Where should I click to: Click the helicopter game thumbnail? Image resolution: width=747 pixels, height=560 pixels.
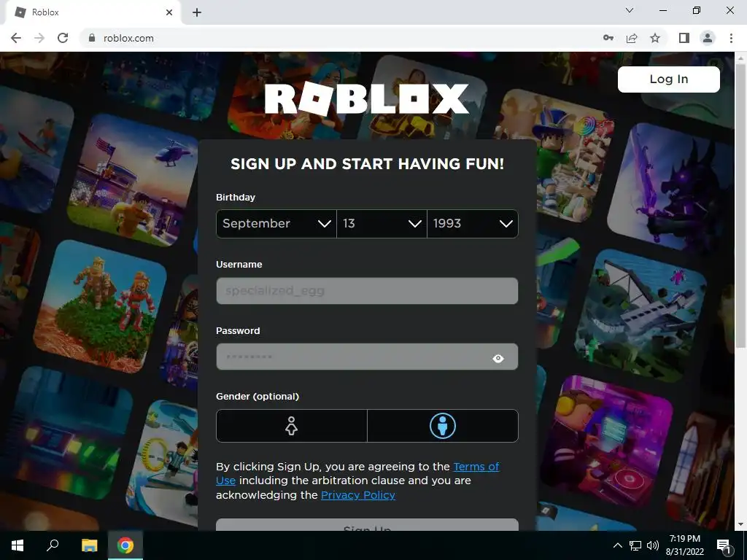133,180
